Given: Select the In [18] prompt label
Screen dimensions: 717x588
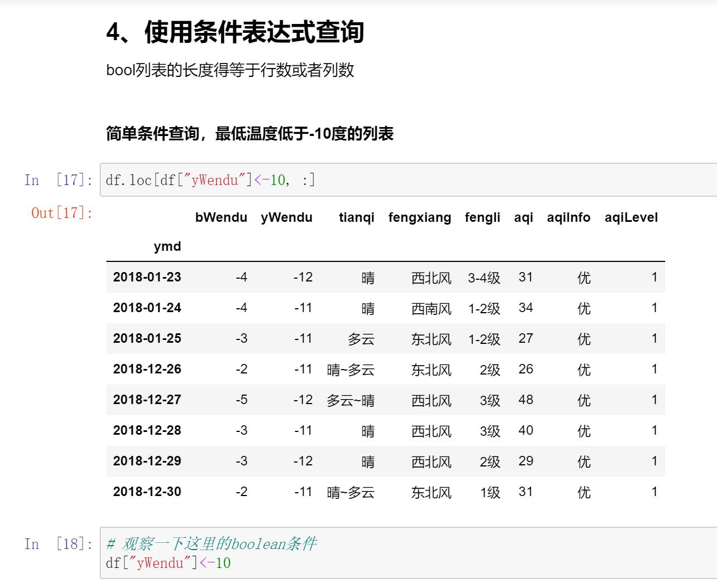Looking at the screenshot, I should (x=58, y=544).
